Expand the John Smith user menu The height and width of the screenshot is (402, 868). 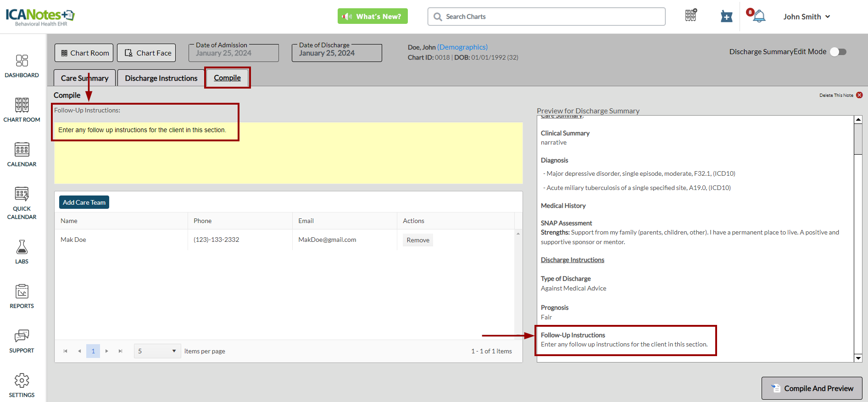807,17
